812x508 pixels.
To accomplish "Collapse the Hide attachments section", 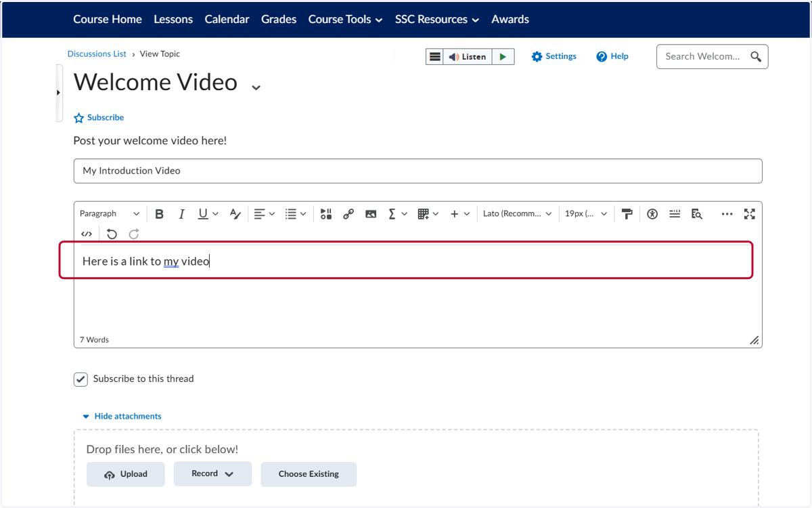I will tap(122, 417).
